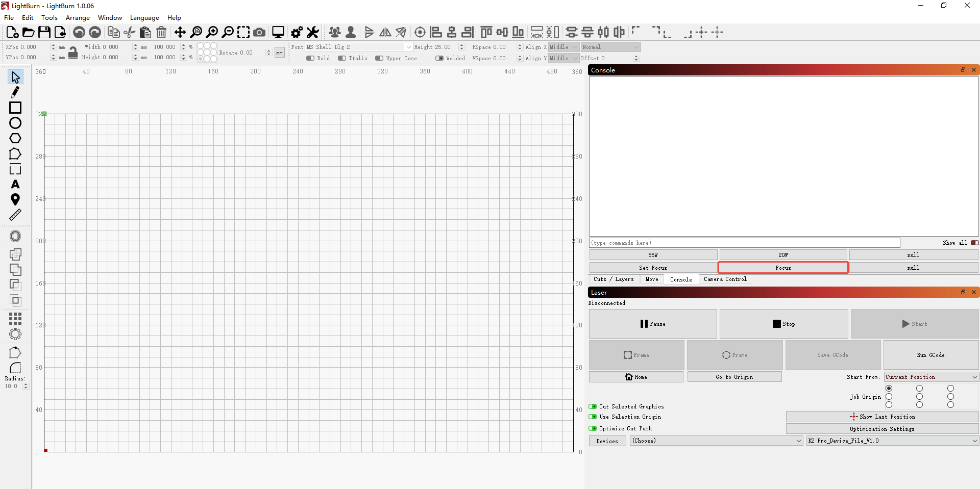Select the Polygon hexagon tool
The image size is (980, 489).
click(x=15, y=138)
